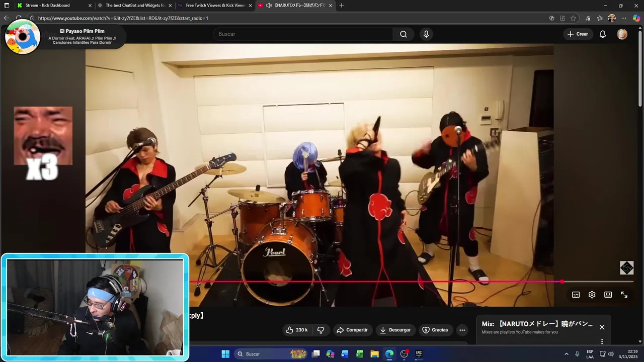The width and height of the screenshot is (644, 362).
Task: Mute the NARUTO tab via speaker icon
Action: point(269,6)
